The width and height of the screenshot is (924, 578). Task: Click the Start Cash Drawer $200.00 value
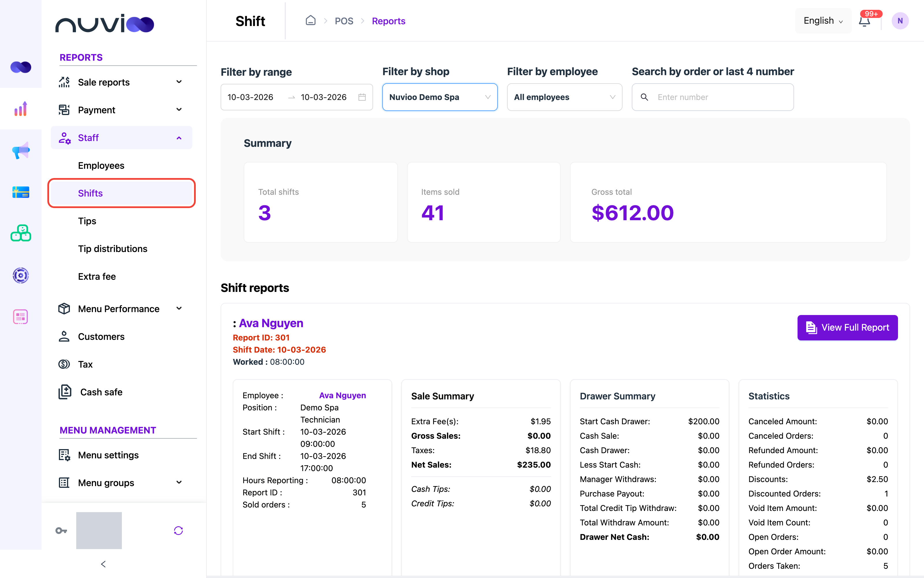pos(704,421)
